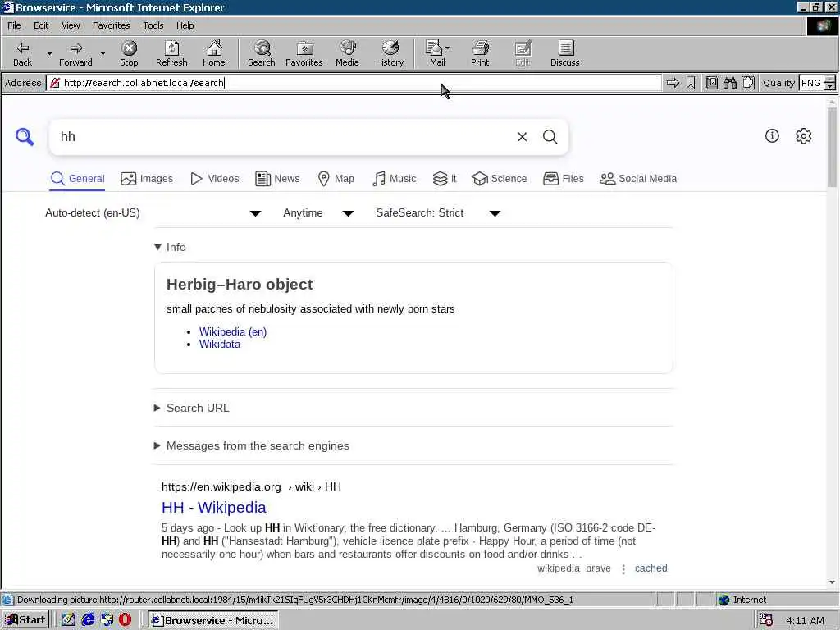Open the IE Search pane

[x=262, y=54]
